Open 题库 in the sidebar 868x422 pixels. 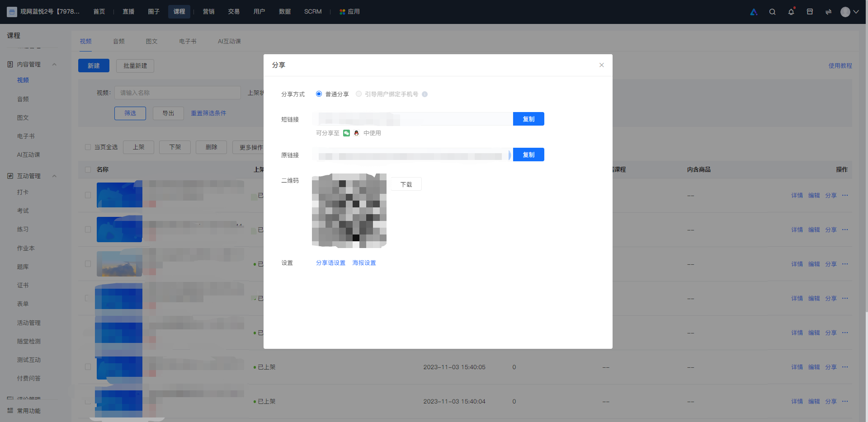[x=23, y=267]
